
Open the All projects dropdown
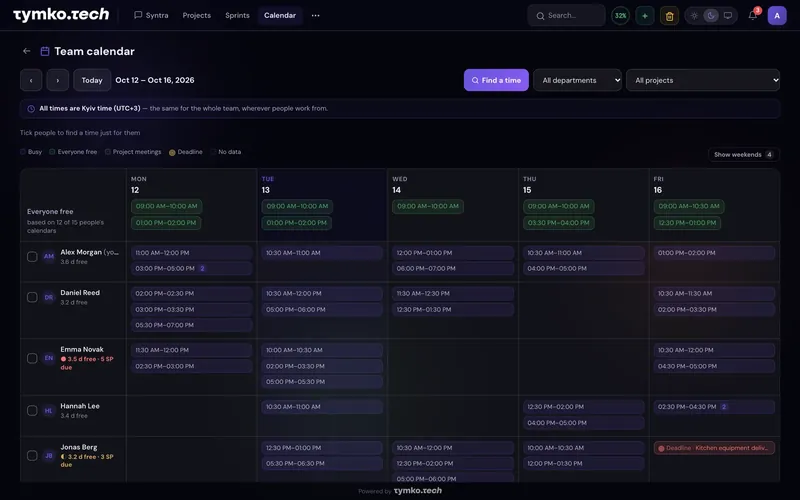[x=703, y=80]
